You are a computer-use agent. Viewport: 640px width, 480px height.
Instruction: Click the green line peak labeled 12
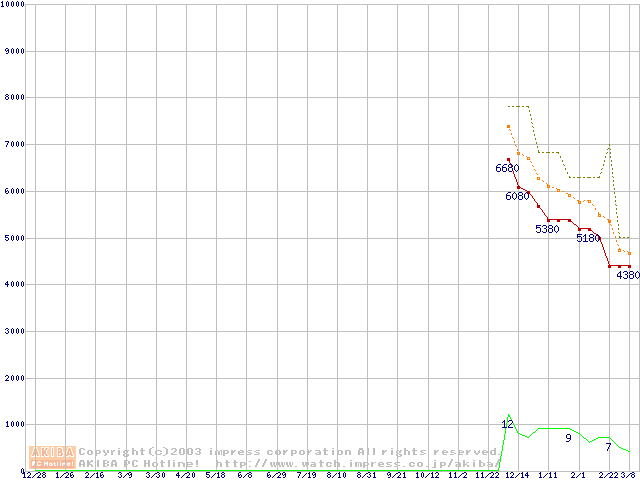pos(507,425)
